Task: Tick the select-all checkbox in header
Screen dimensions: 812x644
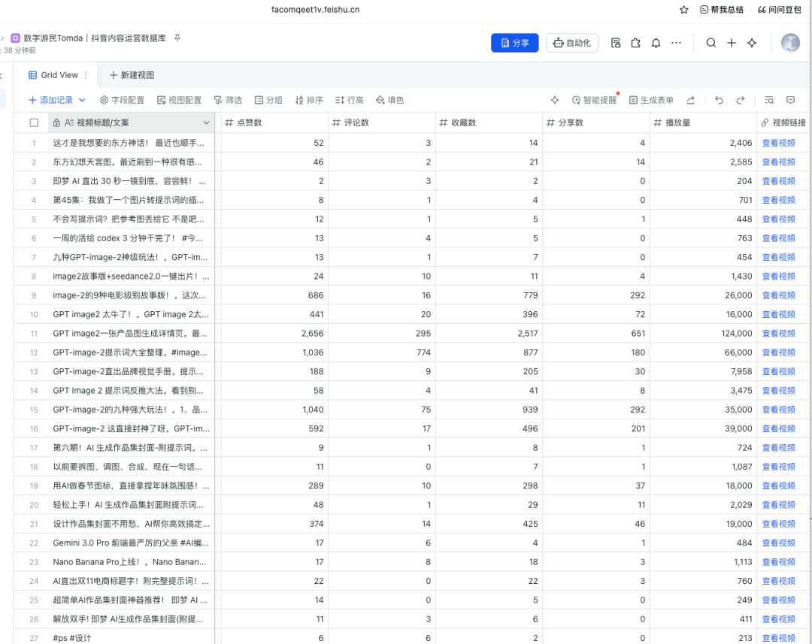Action: (34, 122)
